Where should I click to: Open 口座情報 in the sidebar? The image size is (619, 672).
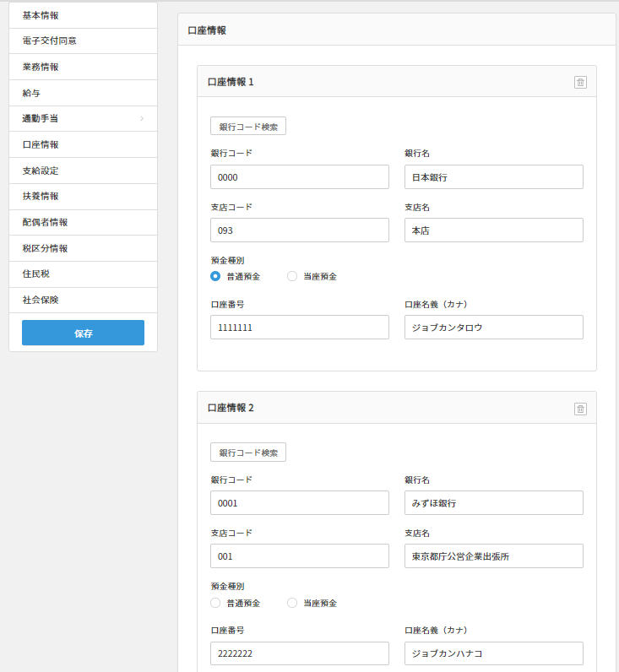point(83,145)
